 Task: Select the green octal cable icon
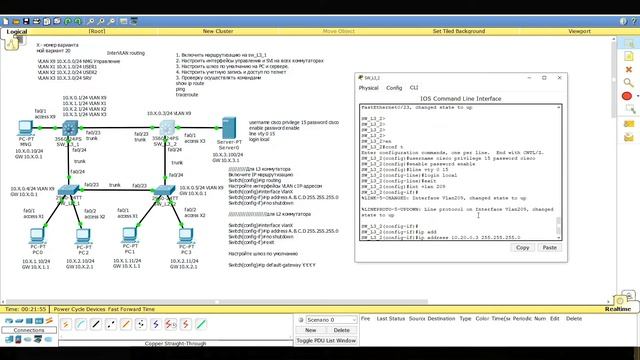coord(201,324)
